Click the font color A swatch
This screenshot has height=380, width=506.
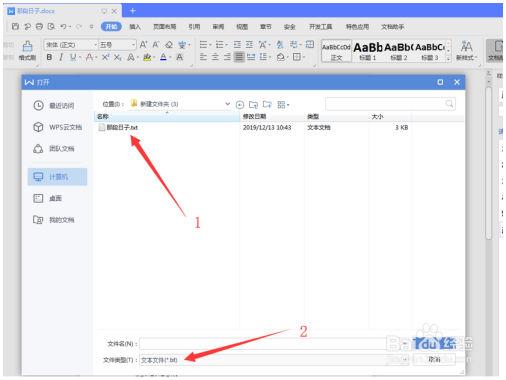[x=163, y=57]
